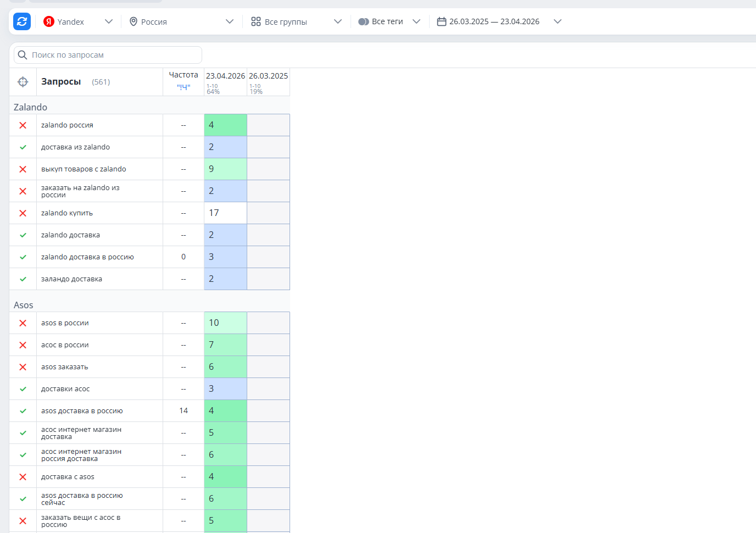Click the green check for asos доставка в россию
Screen dimensions: 756x533
tap(23, 411)
